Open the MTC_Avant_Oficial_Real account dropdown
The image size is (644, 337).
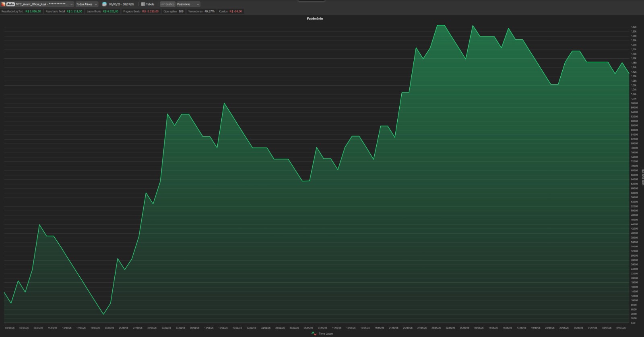[44, 4]
